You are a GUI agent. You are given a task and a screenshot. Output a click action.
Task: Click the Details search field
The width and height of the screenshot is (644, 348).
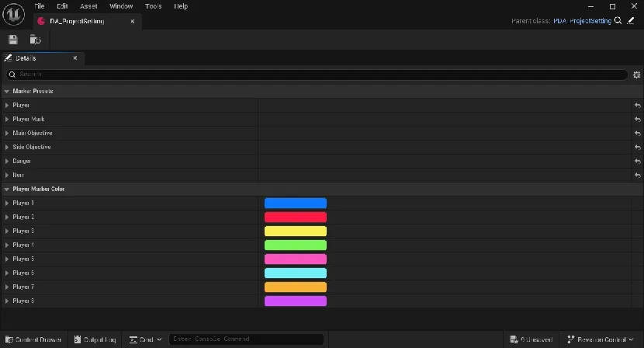click(x=317, y=75)
